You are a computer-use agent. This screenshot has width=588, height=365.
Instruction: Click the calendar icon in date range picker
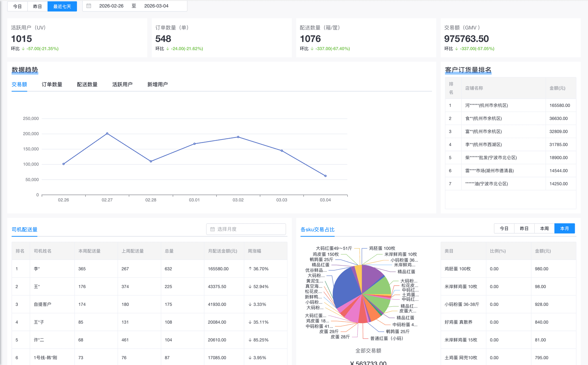[x=89, y=6]
